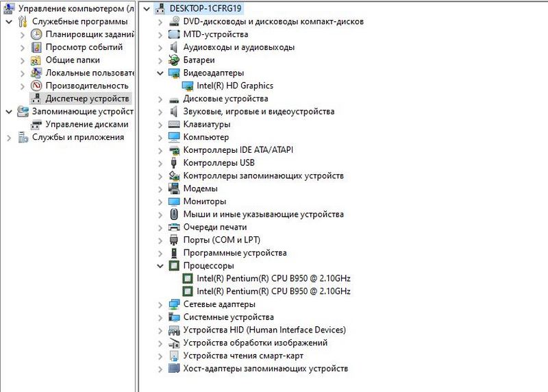The height and width of the screenshot is (392, 548).
Task: Select Управление дисками in left tree
Action: pyautogui.click(x=86, y=125)
